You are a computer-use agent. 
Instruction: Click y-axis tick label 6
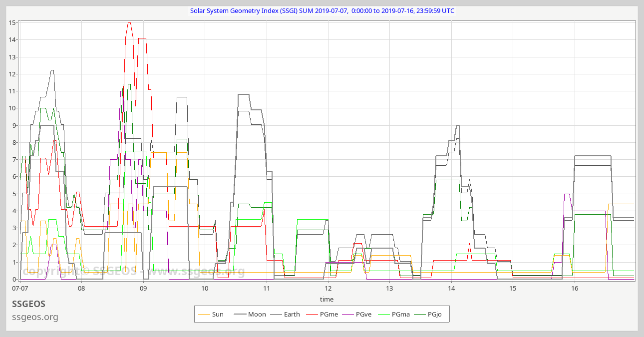coord(14,177)
